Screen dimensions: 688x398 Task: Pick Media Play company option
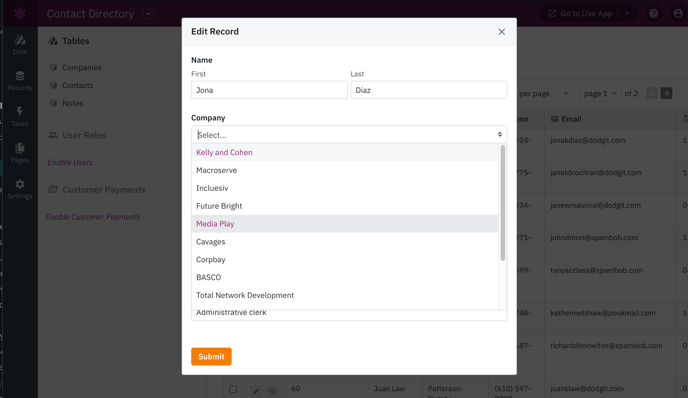tap(345, 224)
